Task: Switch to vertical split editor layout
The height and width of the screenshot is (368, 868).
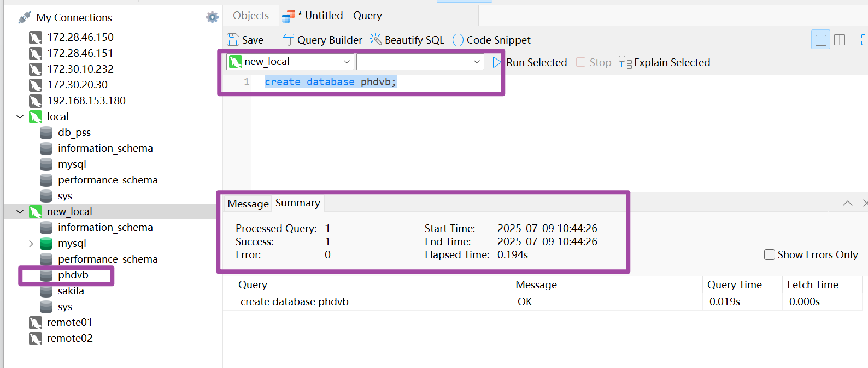Action: (x=840, y=39)
